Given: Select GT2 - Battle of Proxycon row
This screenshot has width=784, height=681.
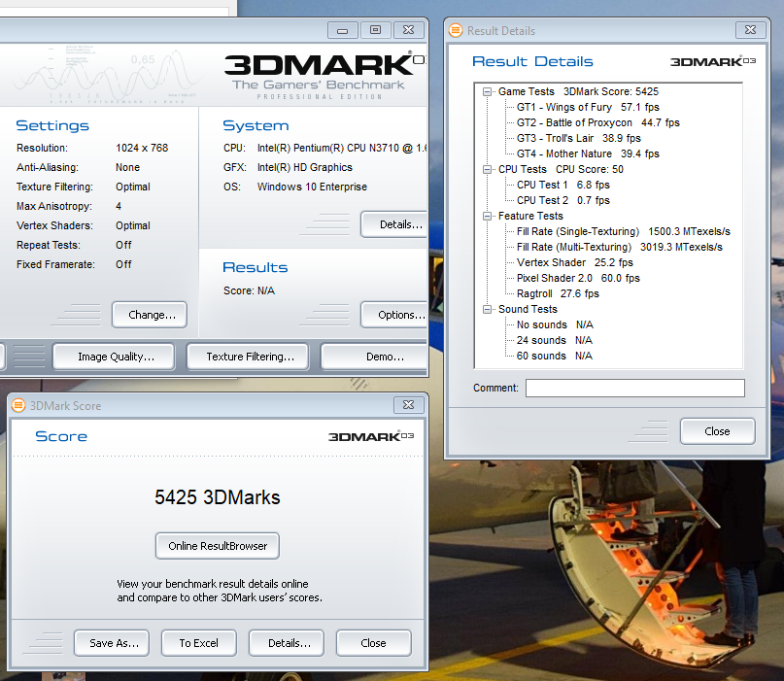Looking at the screenshot, I should pos(598,123).
